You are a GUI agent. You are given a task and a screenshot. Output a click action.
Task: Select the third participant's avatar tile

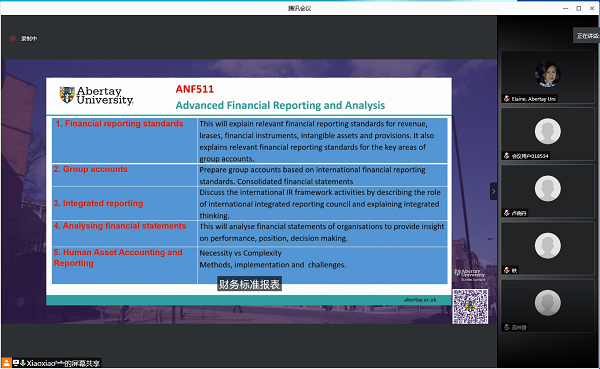coord(548,188)
